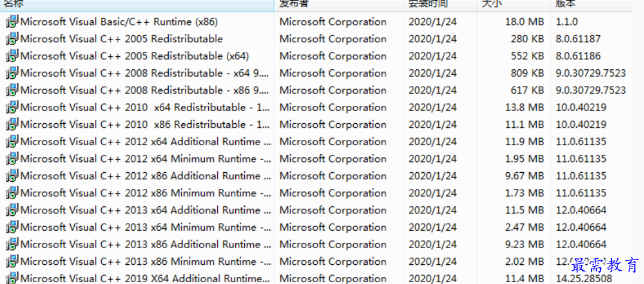The width and height of the screenshot is (644, 284).
Task: Select Visual C++ 2010 x86 Redistributable name
Action: click(145, 125)
